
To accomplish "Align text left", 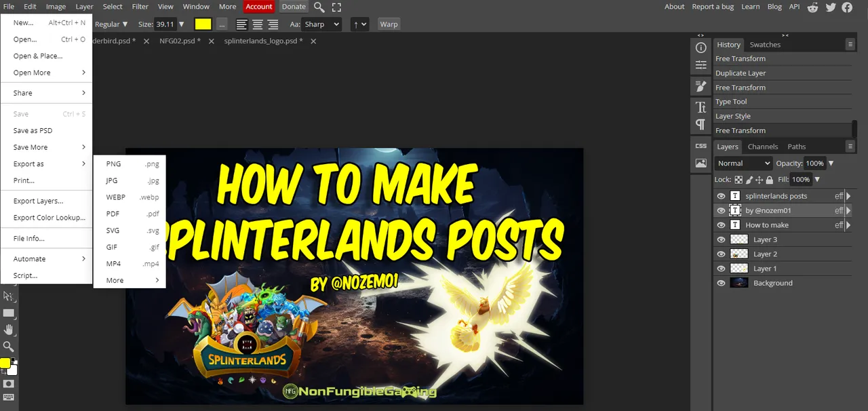I will (x=241, y=24).
